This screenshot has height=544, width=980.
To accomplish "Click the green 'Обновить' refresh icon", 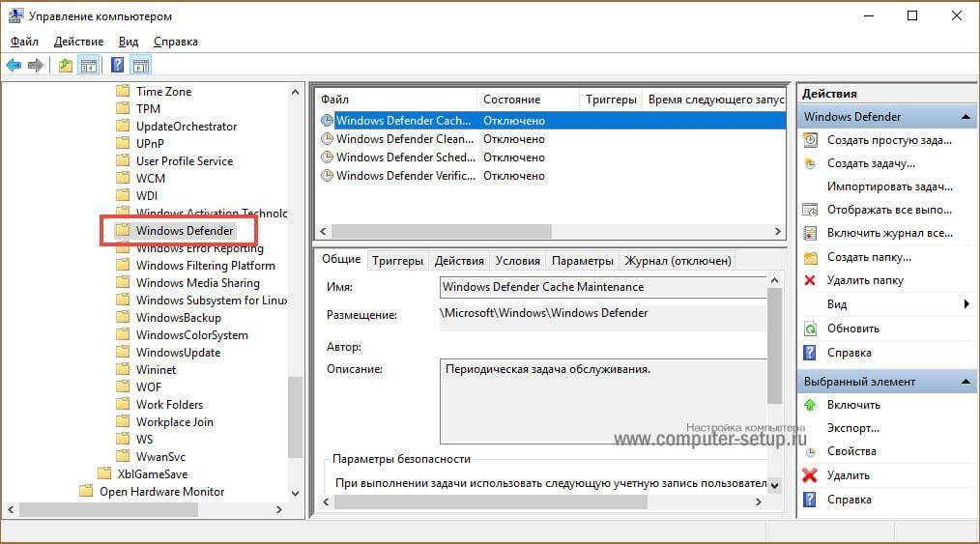I will pyautogui.click(x=810, y=329).
